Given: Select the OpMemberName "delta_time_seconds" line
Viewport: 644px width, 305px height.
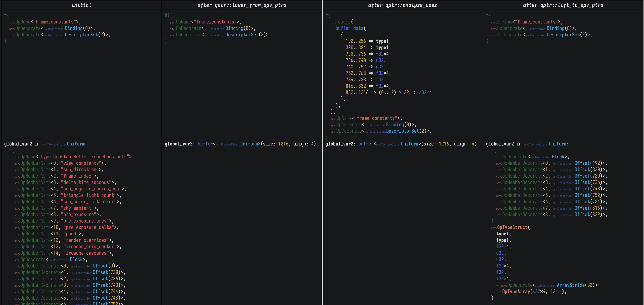Looking at the screenshot, I should point(65,182).
